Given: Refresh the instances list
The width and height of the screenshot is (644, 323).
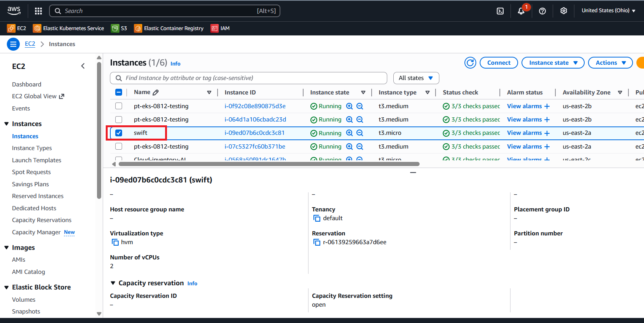Looking at the screenshot, I should [470, 63].
